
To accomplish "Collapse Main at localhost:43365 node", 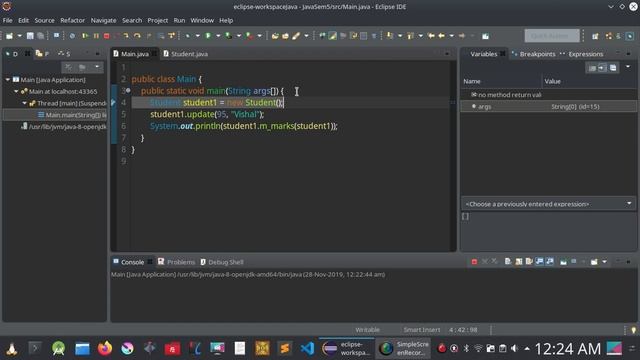I will [16, 91].
